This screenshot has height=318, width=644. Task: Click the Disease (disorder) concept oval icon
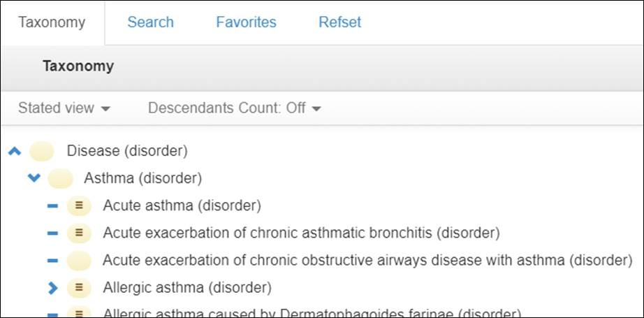click(41, 151)
